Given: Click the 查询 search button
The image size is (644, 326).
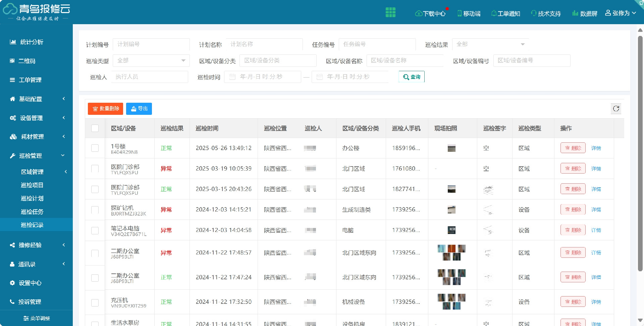Looking at the screenshot, I should pyautogui.click(x=411, y=77).
